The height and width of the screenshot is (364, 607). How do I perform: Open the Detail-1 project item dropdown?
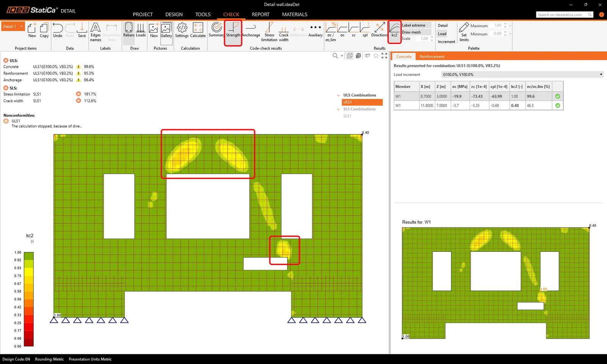coord(13,27)
